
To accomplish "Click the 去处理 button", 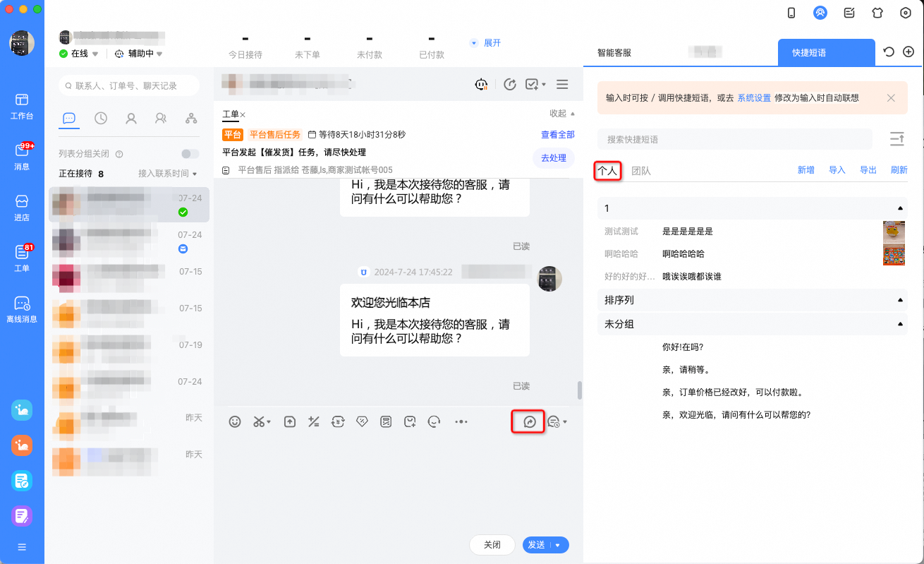I will (554, 158).
